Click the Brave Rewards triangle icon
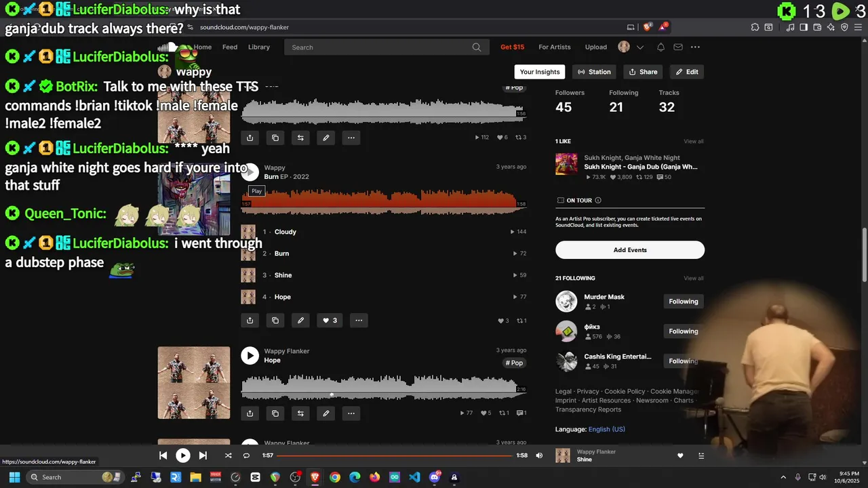 664,27
